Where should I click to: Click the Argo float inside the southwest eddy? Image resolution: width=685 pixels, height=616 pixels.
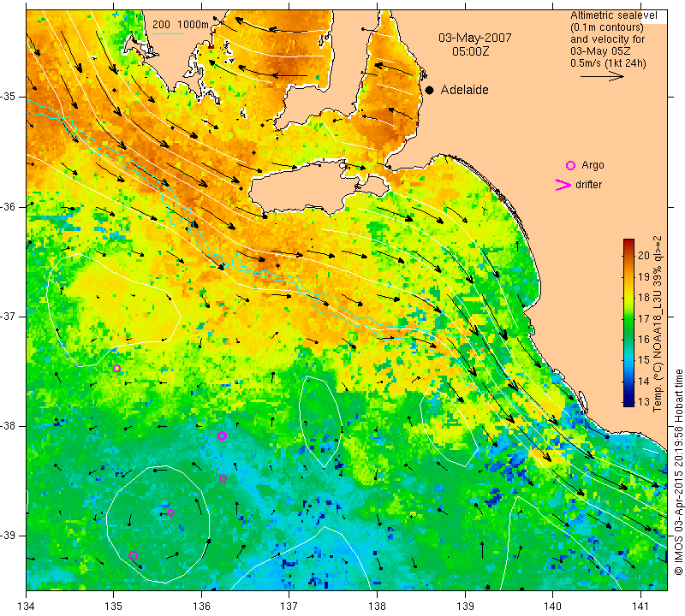pos(170,513)
